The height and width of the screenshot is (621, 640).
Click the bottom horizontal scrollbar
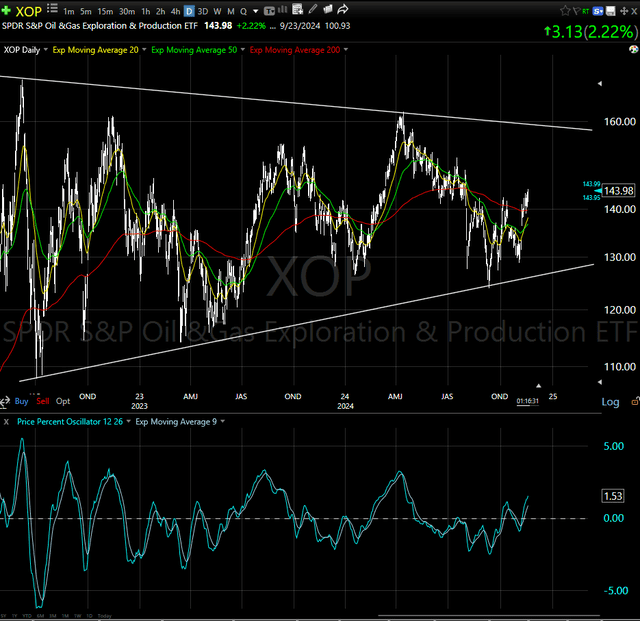pos(489,615)
